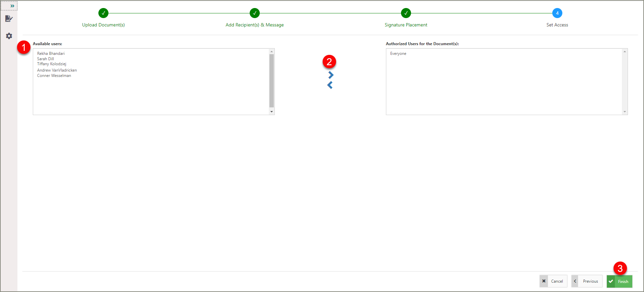Click the step 4 Set Access circle

pyautogui.click(x=557, y=13)
